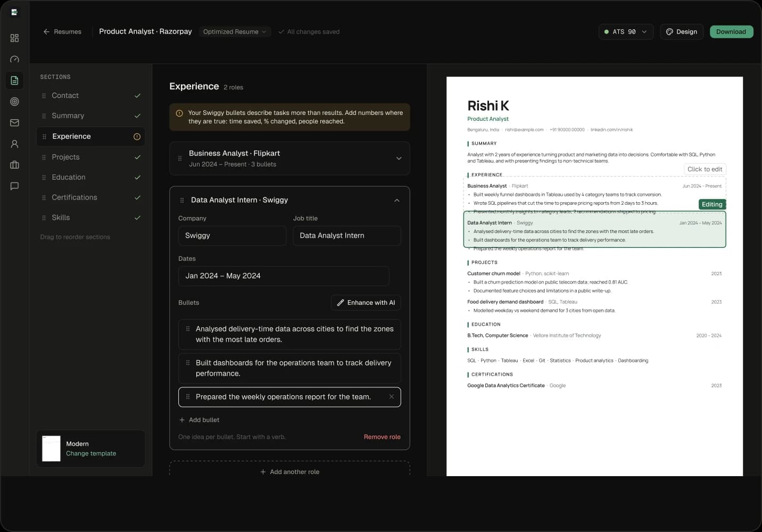The image size is (762, 532).
Task: Enhance bullets with AI
Action: pos(366,303)
